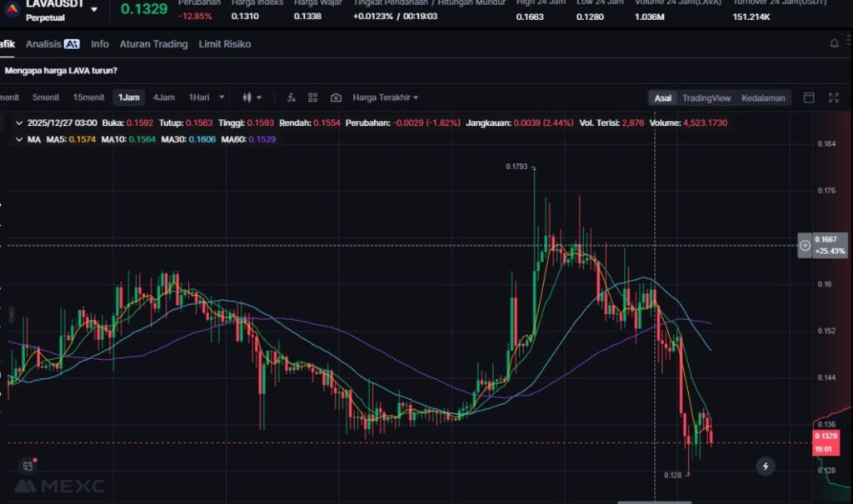Open the LAVAUSDT pair selector dropdown
This screenshot has width=853, height=504.
(93, 9)
